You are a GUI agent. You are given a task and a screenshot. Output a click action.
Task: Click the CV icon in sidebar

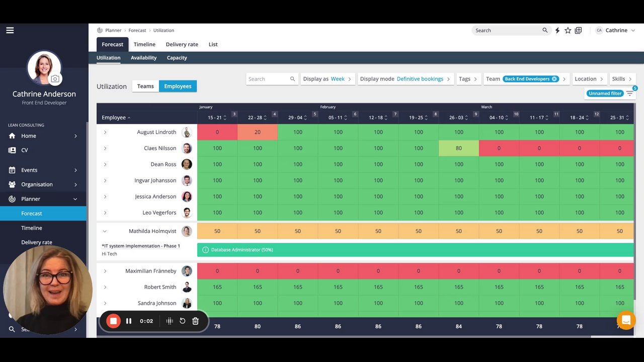coord(12,150)
